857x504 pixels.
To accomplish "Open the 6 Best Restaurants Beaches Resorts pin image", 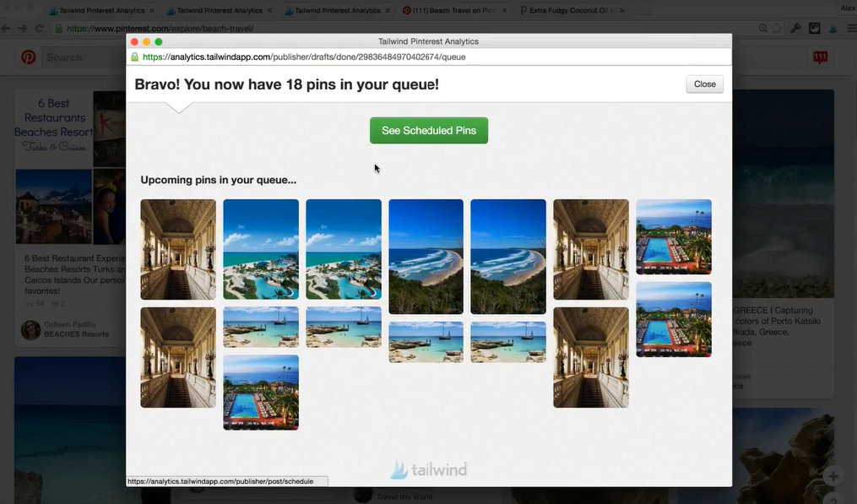I will 70,167.
